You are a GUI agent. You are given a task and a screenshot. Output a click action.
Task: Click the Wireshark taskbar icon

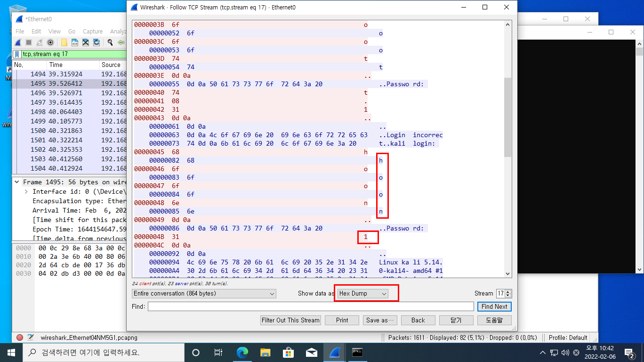(334, 352)
